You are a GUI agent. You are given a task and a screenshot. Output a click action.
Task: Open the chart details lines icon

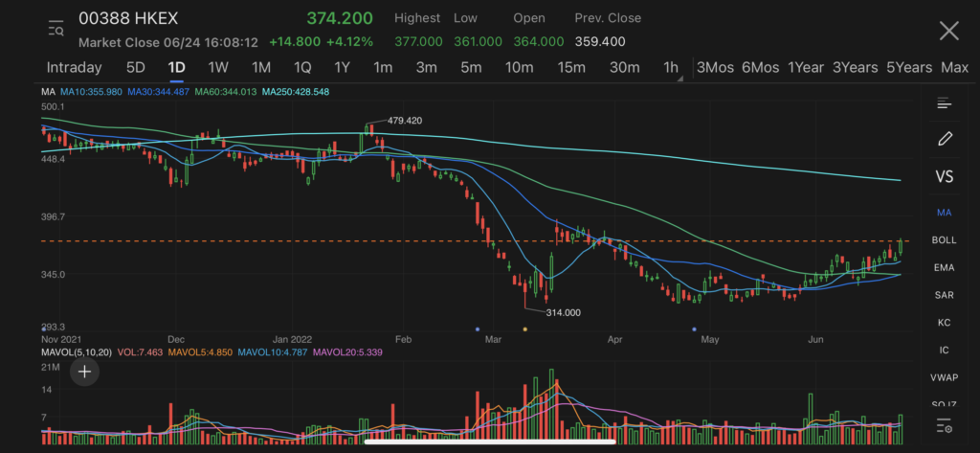tap(944, 103)
